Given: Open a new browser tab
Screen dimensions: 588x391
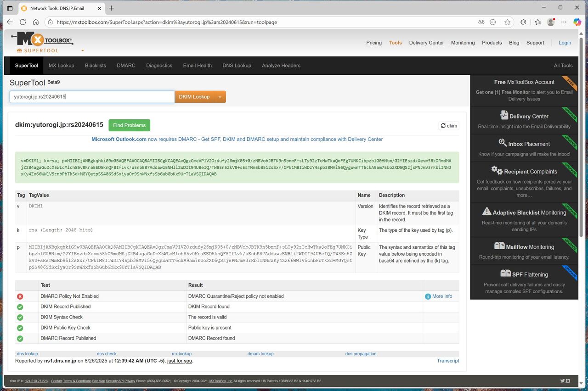Looking at the screenshot, I should pyautogui.click(x=111, y=8).
